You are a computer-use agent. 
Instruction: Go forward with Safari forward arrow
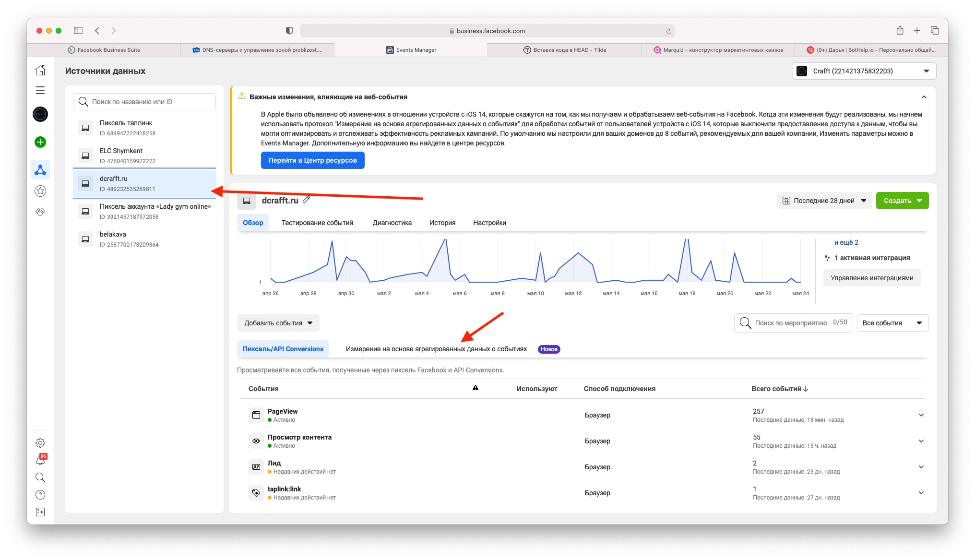114,31
